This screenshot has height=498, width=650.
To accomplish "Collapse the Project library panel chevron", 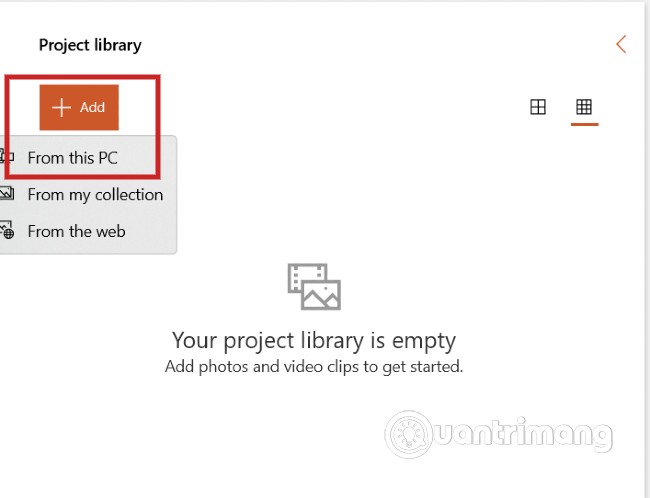I will tap(621, 44).
